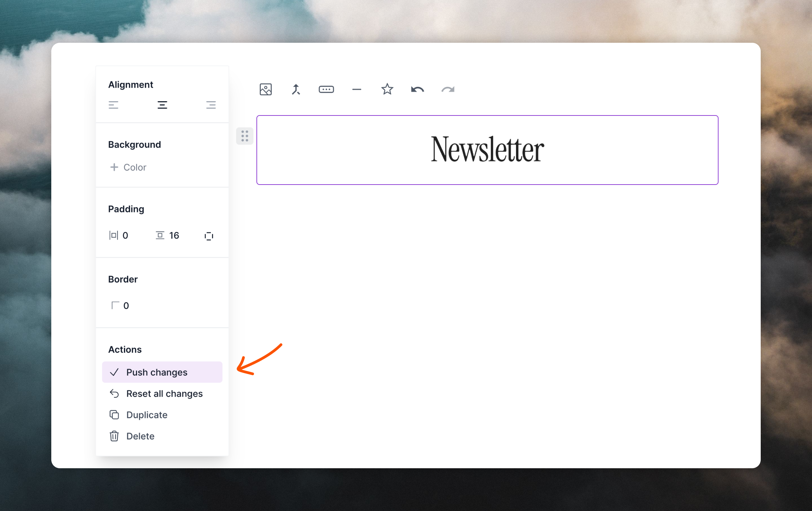This screenshot has width=812, height=511.
Task: Click the star icon in toolbar
Action: tap(387, 89)
